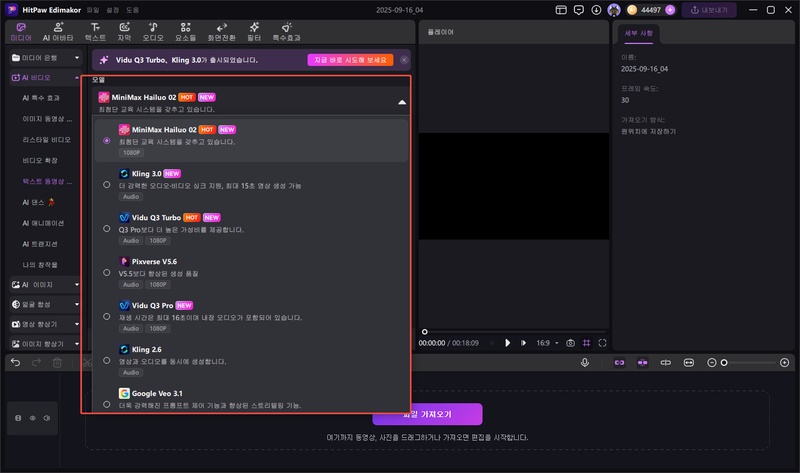
Task: Add credits with the purple plus icon
Action: point(670,10)
